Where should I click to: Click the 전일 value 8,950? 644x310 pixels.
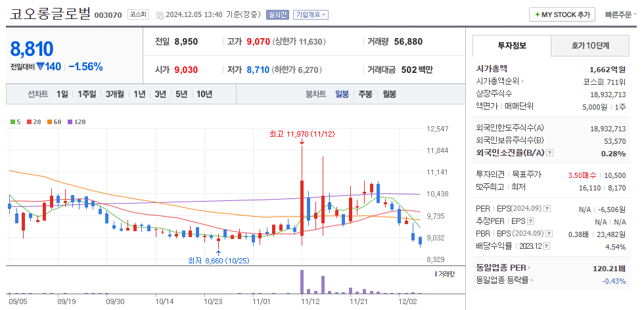point(186,41)
